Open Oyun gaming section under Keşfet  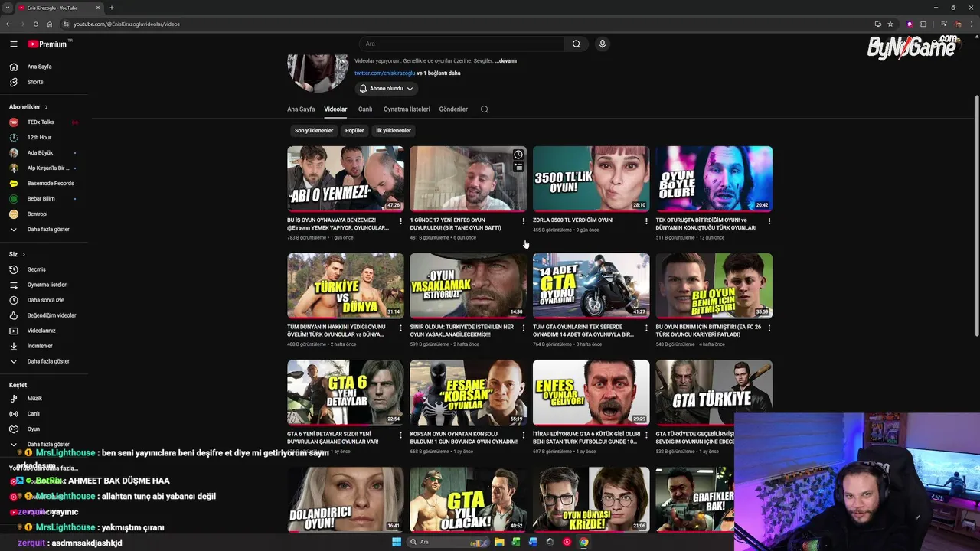click(44, 429)
